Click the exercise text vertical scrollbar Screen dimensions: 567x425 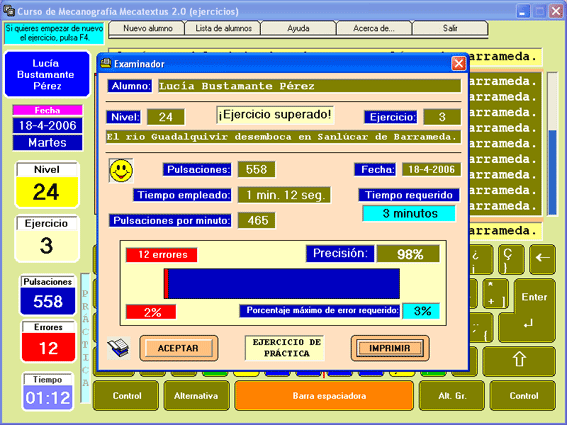552,144
